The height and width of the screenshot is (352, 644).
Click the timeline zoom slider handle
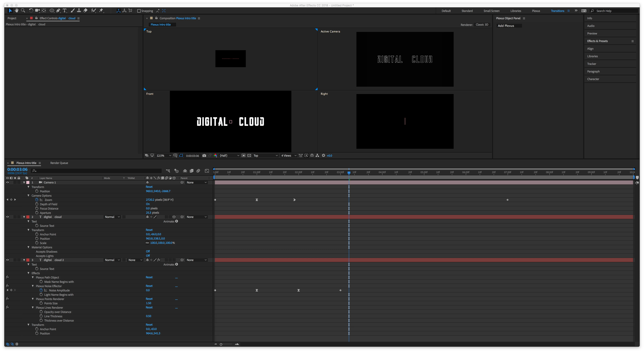tap(221, 345)
